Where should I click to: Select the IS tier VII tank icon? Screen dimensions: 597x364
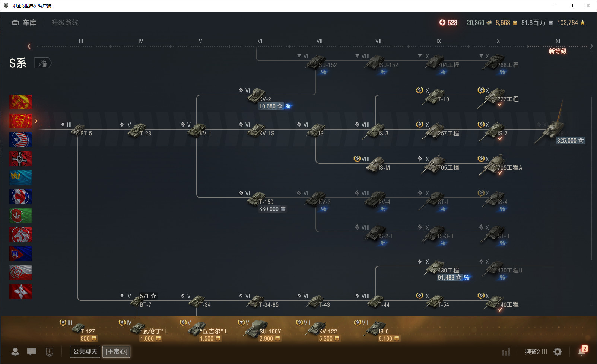tap(316, 130)
